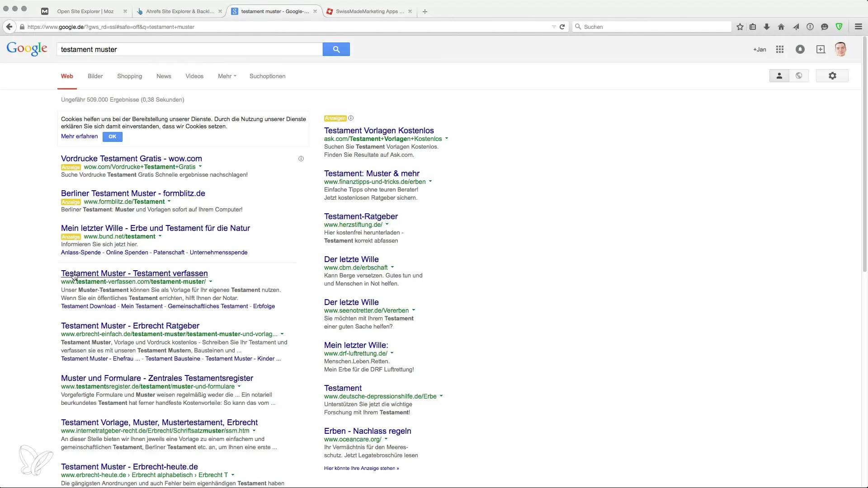Open Testament Muster - Testament verfassen result
The image size is (868, 488).
click(x=134, y=273)
